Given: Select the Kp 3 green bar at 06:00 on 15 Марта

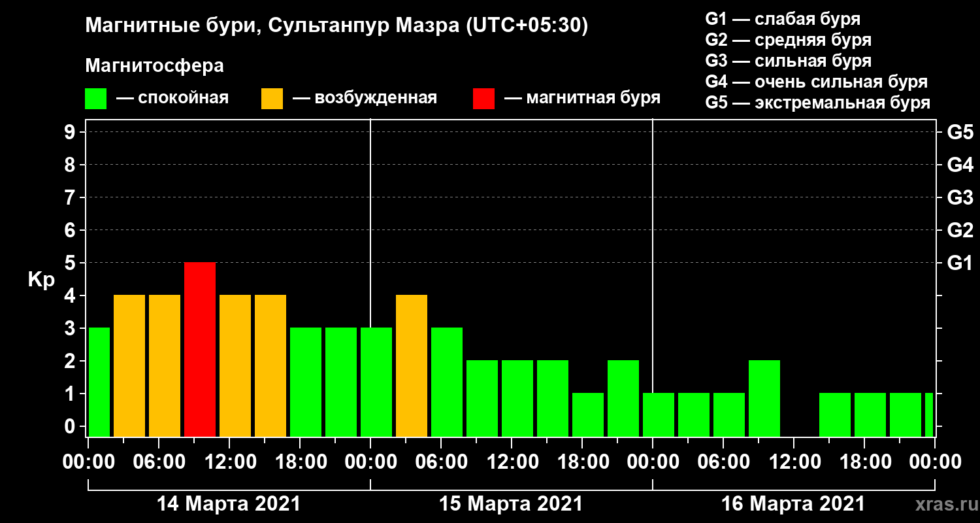Looking at the screenshot, I should [447, 382].
